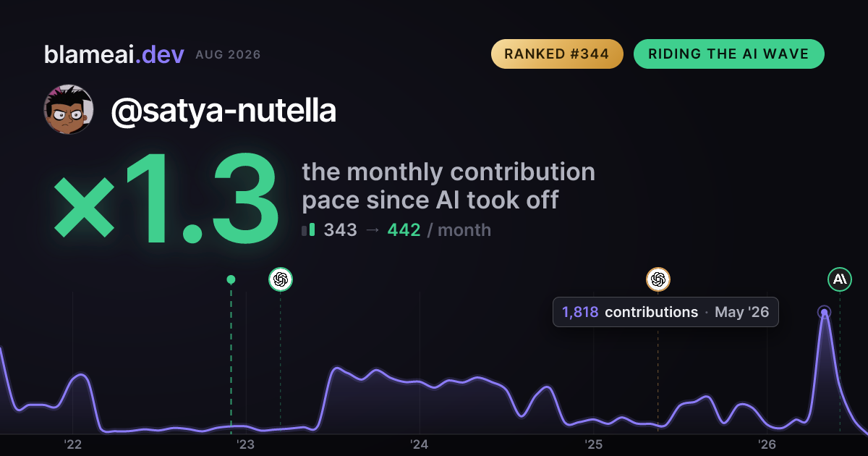
Task: Click the Anthropic logo marker near '26
Action: coord(840,279)
